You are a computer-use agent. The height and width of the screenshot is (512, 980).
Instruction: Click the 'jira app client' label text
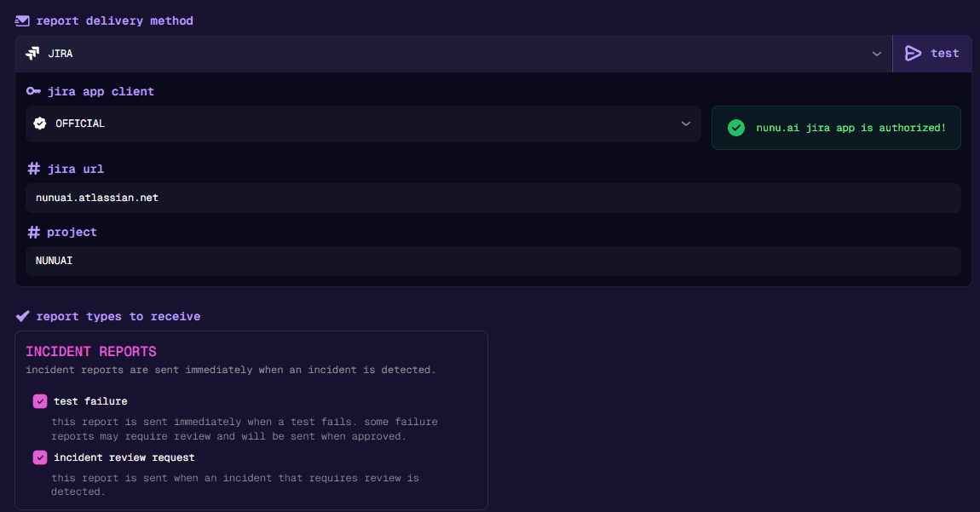101,91
